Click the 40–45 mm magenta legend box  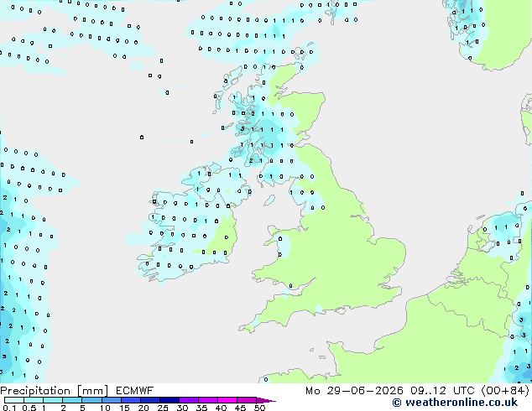(227, 400)
